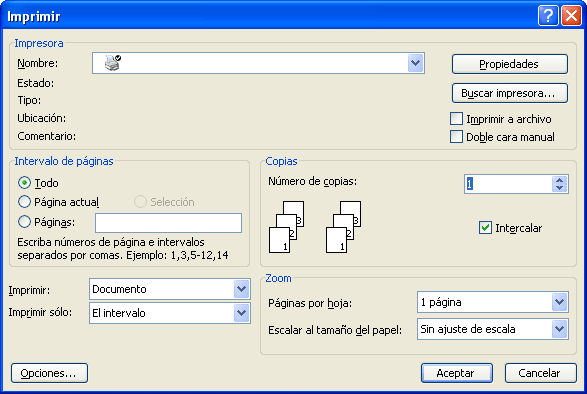Click the Copias group heading
The width and height of the screenshot is (587, 394).
tap(281, 161)
